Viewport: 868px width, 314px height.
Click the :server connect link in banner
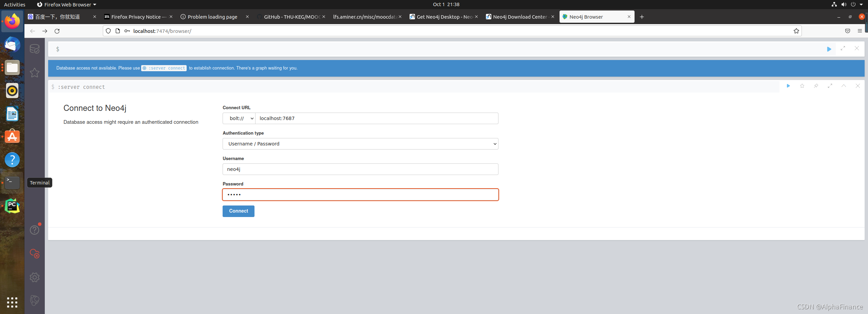point(164,68)
